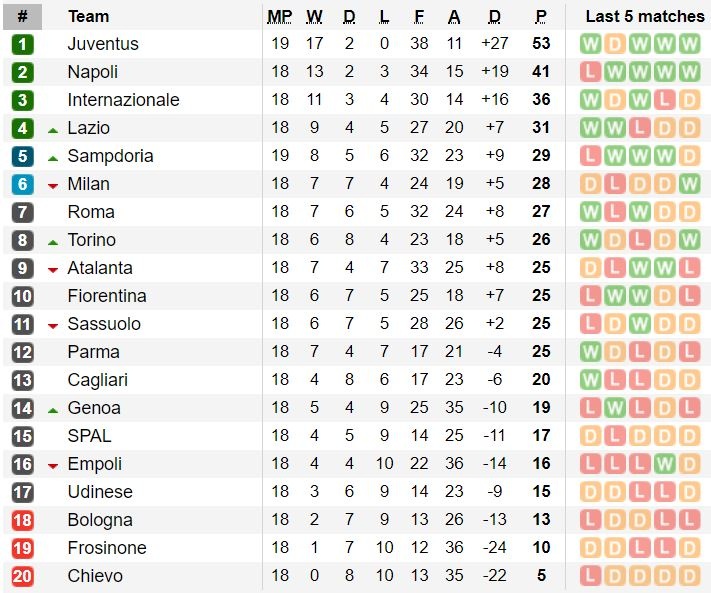Sort table by P points column
The width and height of the screenshot is (711, 593).
coord(541,16)
